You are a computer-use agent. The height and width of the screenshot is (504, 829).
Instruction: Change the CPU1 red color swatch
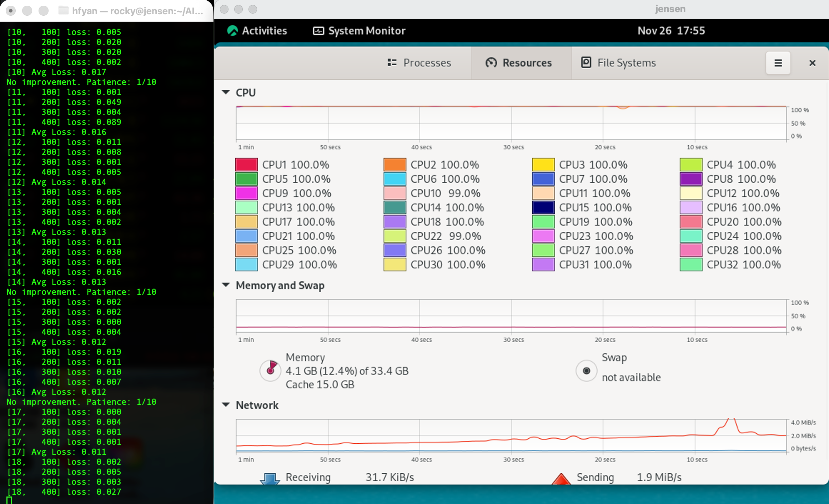click(246, 165)
